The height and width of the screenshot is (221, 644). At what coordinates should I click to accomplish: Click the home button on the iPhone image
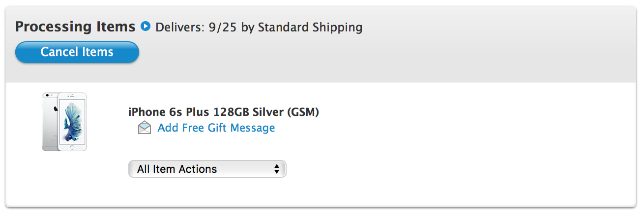[72, 147]
